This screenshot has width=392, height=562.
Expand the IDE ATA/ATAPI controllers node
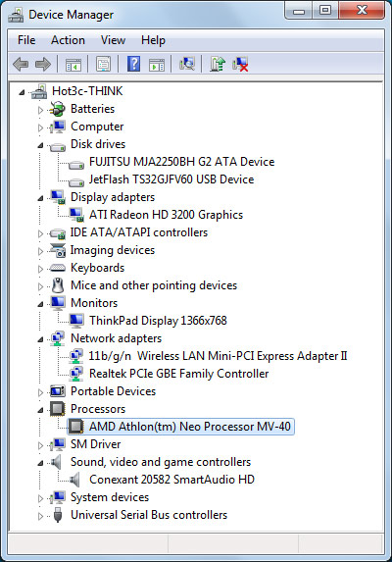click(x=40, y=233)
